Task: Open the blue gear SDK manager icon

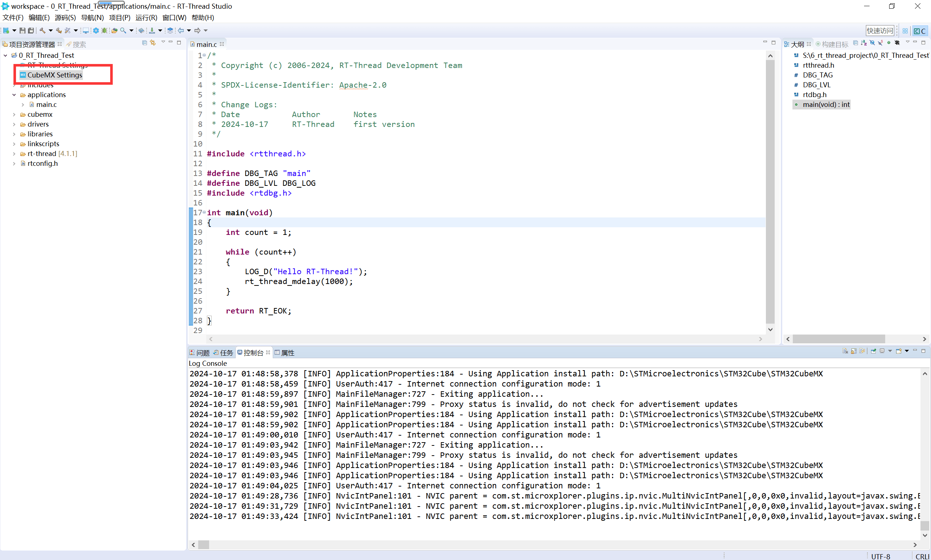Action: [x=96, y=31]
